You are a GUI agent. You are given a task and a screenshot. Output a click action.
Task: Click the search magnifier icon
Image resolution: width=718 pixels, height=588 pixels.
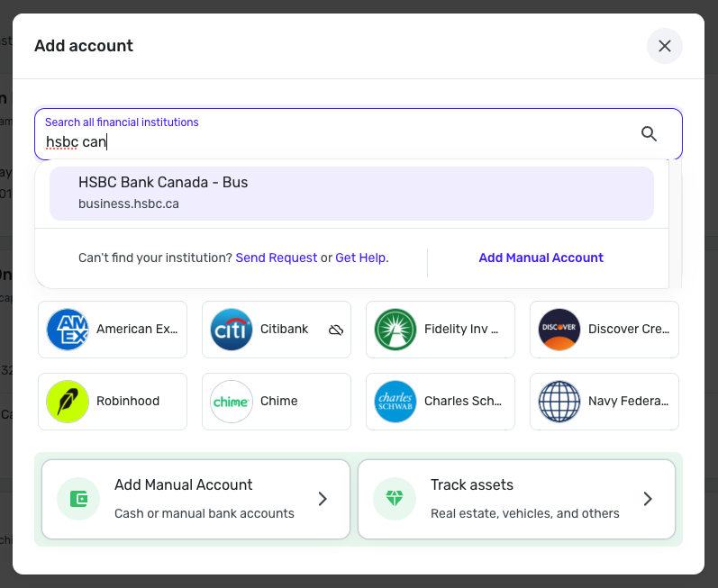[x=649, y=134]
